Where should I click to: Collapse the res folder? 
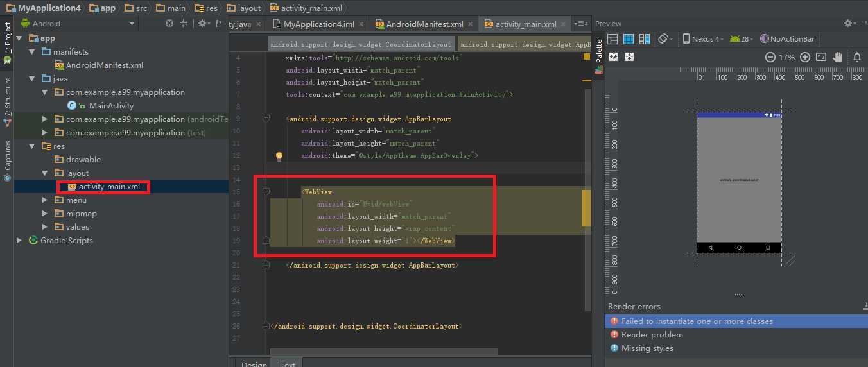tap(32, 146)
